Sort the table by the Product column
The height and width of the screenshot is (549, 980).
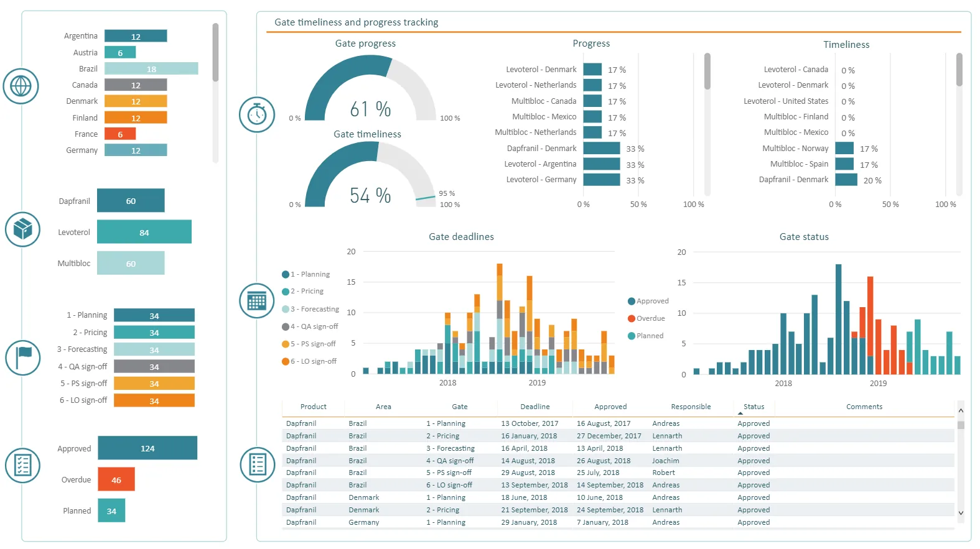tap(314, 407)
